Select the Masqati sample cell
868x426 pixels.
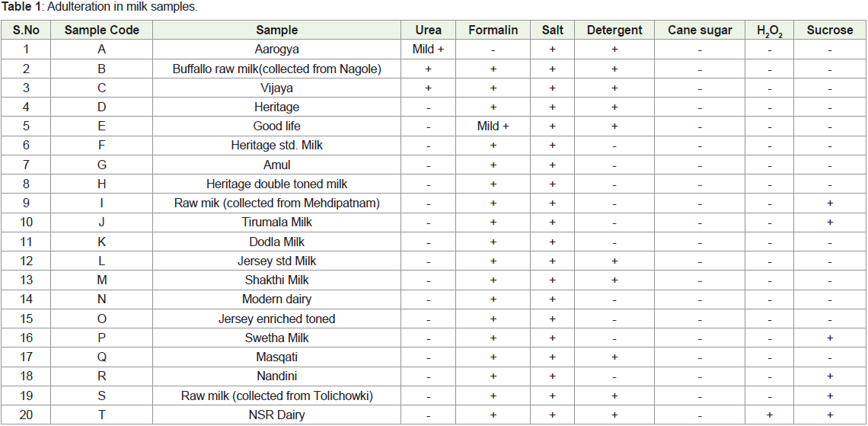[277, 357]
